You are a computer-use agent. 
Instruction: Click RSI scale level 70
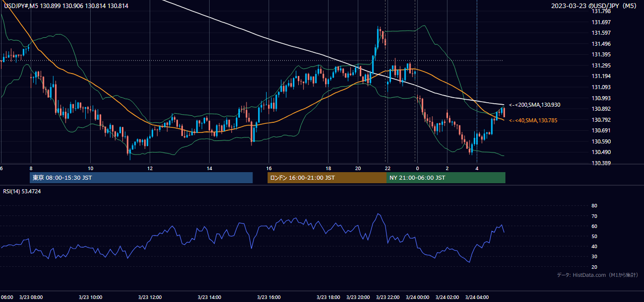594,216
